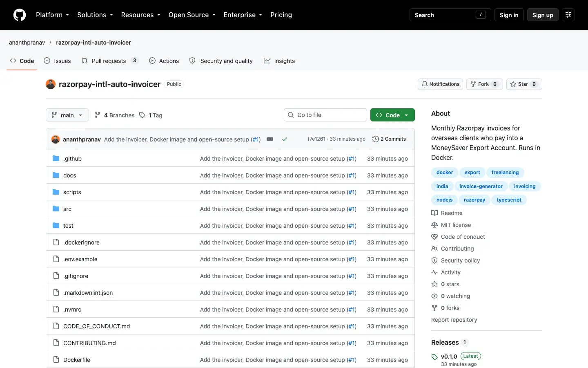This screenshot has width=588, height=368.
Task: Click the test folder icon
Action: tap(56, 226)
